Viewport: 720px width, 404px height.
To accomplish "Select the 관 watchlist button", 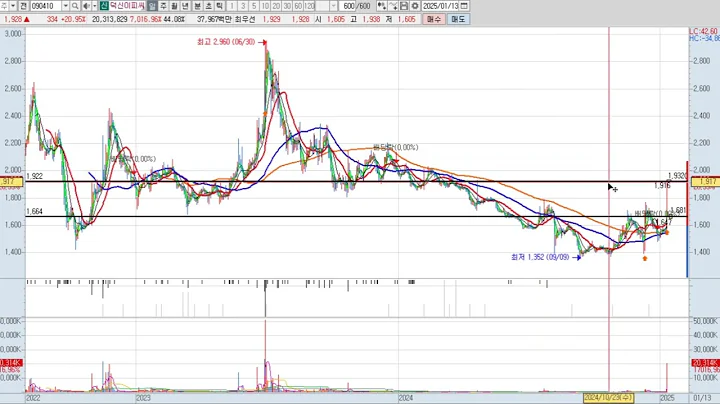I will [23, 6].
